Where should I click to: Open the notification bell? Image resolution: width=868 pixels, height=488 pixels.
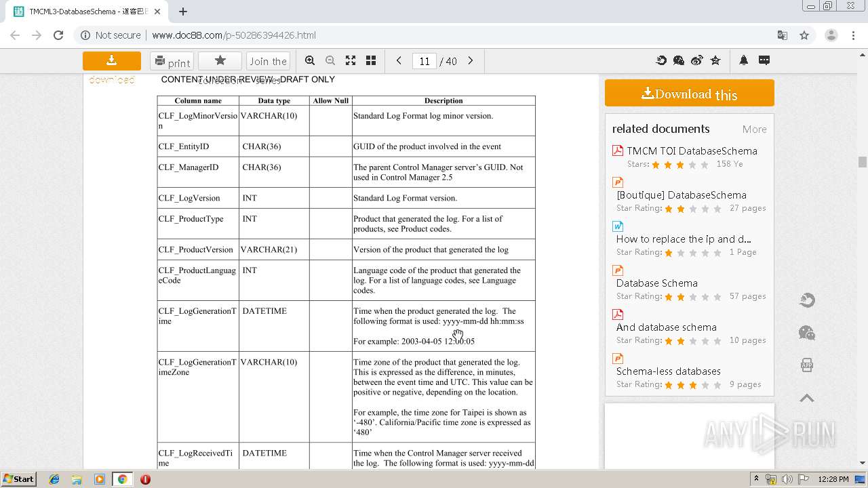tap(744, 61)
